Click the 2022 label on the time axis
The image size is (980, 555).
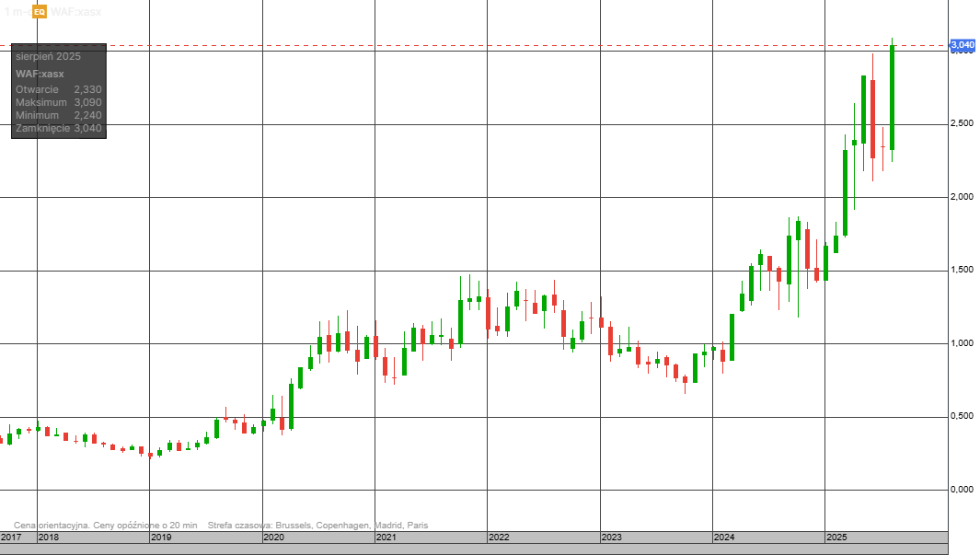tap(499, 538)
